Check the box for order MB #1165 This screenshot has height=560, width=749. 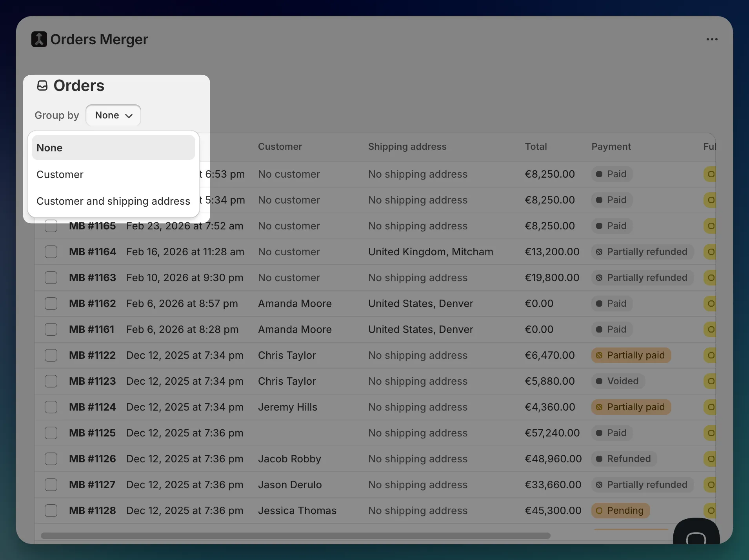(51, 226)
